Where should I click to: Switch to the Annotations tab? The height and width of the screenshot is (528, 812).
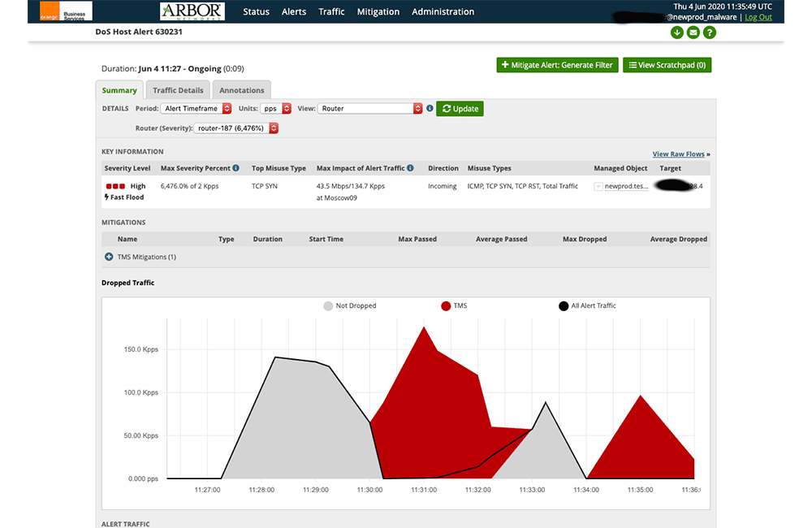click(x=242, y=90)
